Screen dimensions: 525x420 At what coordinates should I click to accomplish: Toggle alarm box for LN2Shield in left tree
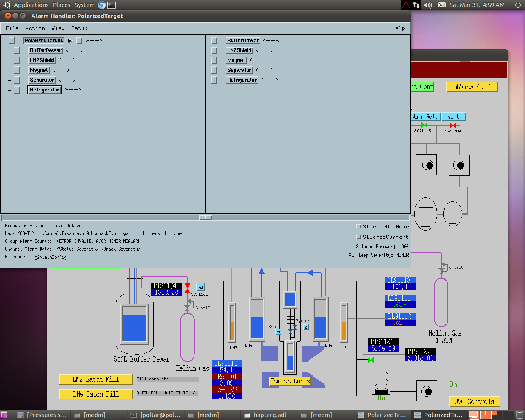point(17,60)
